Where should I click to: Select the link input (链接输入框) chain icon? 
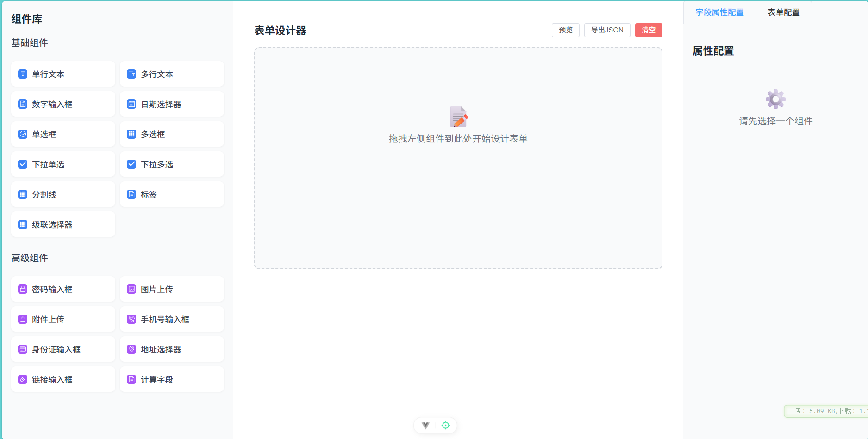(23, 379)
